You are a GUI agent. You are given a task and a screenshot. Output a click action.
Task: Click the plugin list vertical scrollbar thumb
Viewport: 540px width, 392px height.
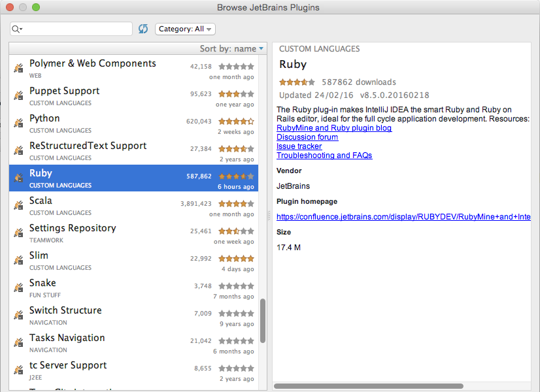(263, 321)
